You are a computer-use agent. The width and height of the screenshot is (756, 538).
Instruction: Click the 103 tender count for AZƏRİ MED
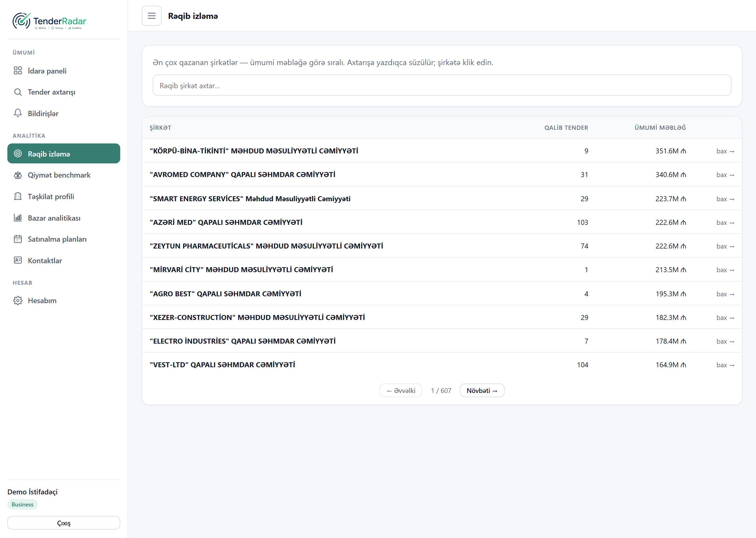tap(582, 222)
